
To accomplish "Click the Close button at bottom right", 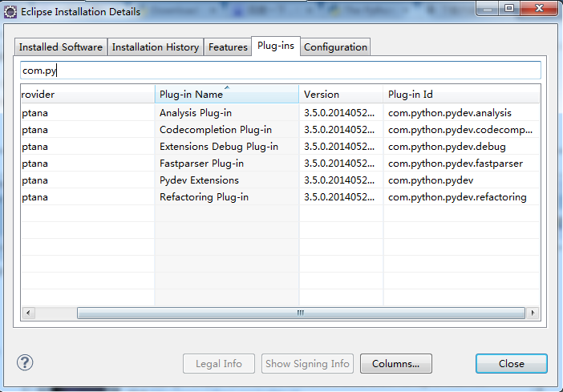I will [x=512, y=364].
